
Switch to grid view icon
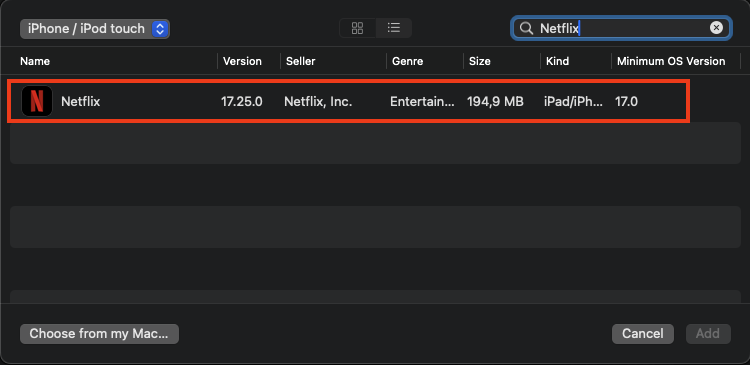pos(357,28)
